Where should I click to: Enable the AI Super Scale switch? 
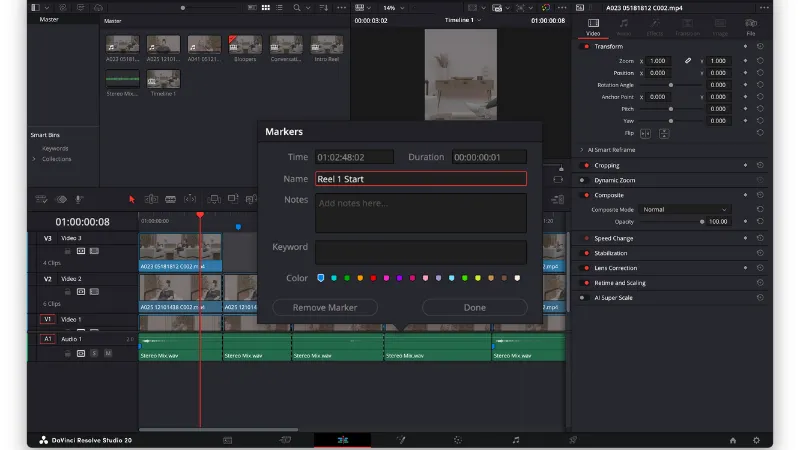(x=583, y=297)
